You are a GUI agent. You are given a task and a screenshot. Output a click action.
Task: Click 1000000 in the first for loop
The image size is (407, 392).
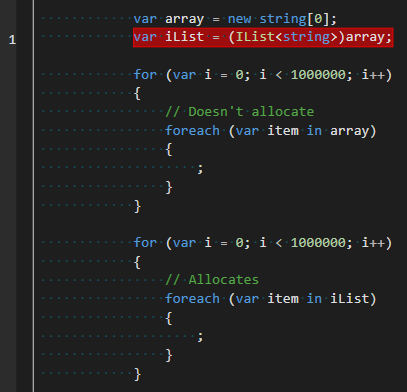pos(318,75)
